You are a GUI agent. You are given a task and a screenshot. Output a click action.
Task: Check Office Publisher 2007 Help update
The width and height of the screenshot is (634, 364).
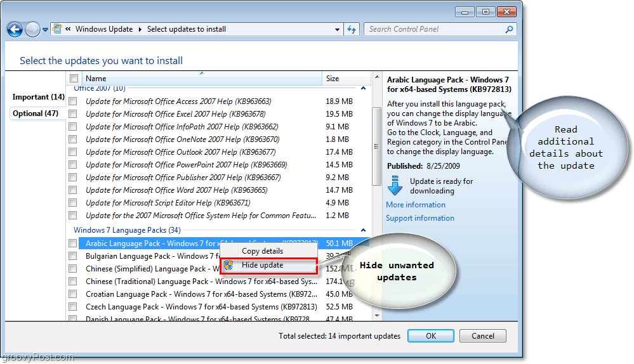coord(73,178)
